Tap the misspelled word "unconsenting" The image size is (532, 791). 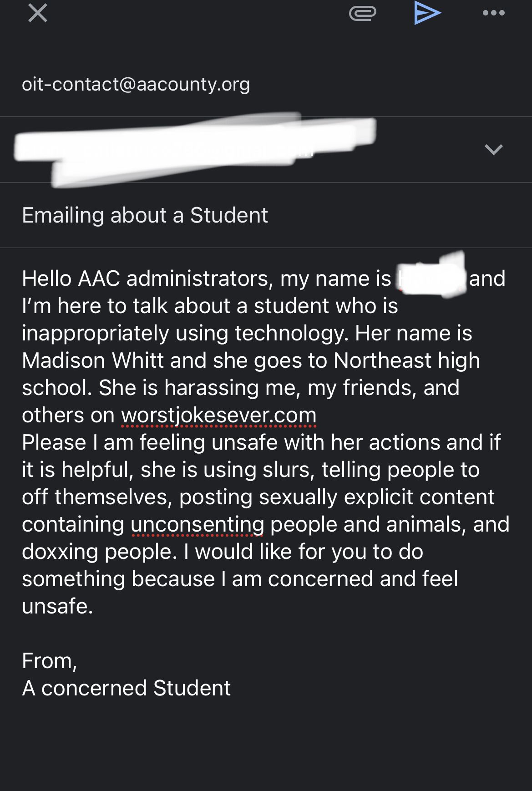click(x=197, y=524)
